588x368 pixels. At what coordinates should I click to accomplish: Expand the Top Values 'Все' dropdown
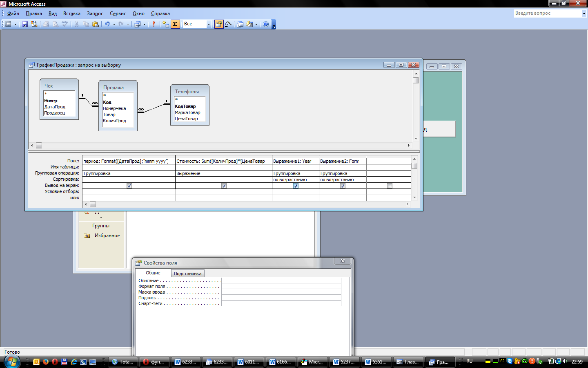click(209, 24)
